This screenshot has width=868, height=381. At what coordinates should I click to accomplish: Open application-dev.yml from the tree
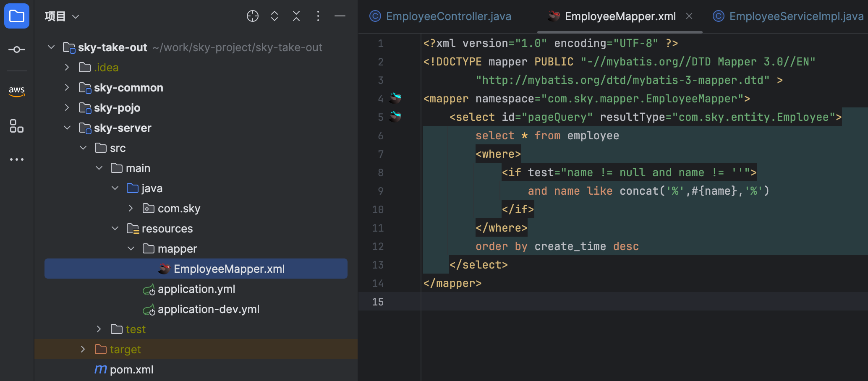click(x=209, y=309)
